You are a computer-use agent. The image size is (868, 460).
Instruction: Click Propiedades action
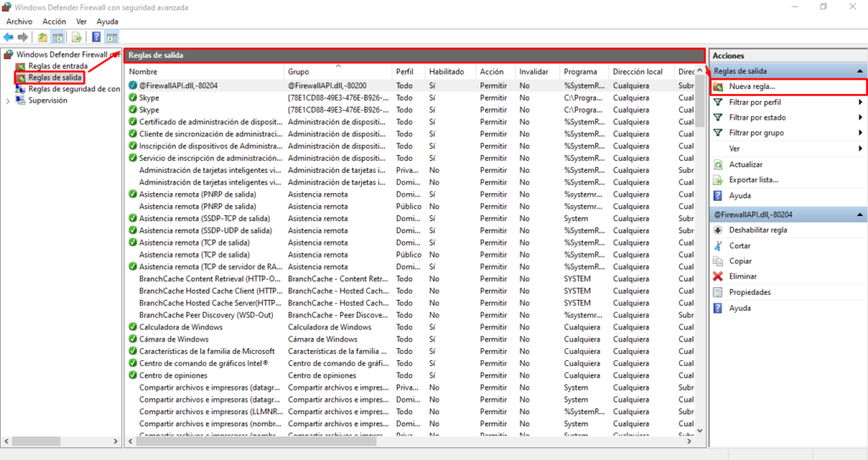[749, 292]
